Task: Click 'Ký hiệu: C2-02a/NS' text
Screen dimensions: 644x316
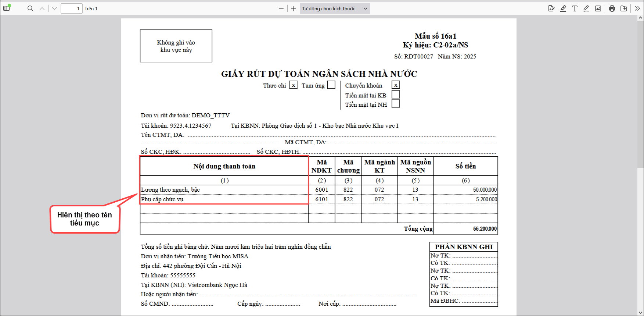Action: 436,45
